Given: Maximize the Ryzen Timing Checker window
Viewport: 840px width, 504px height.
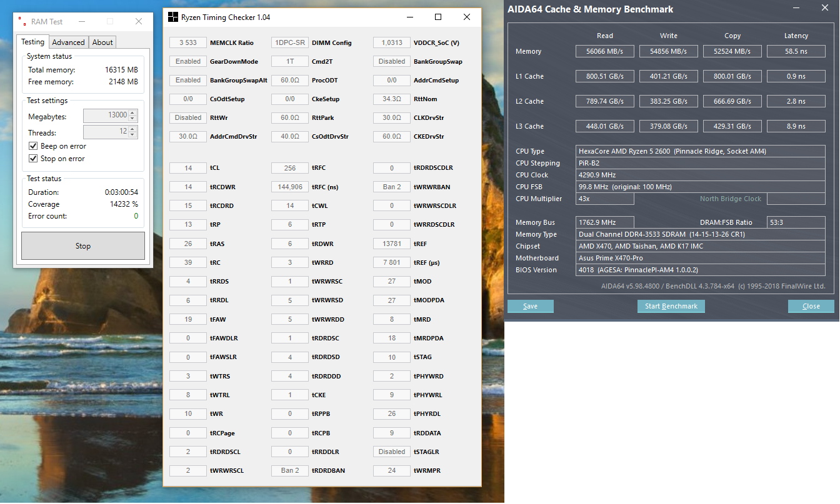Looking at the screenshot, I should [x=438, y=17].
